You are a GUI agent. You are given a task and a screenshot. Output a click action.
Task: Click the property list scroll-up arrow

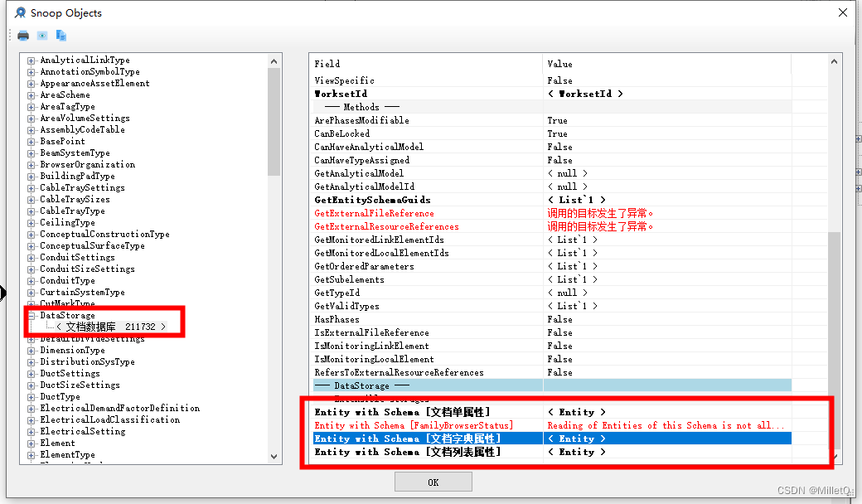835,61
